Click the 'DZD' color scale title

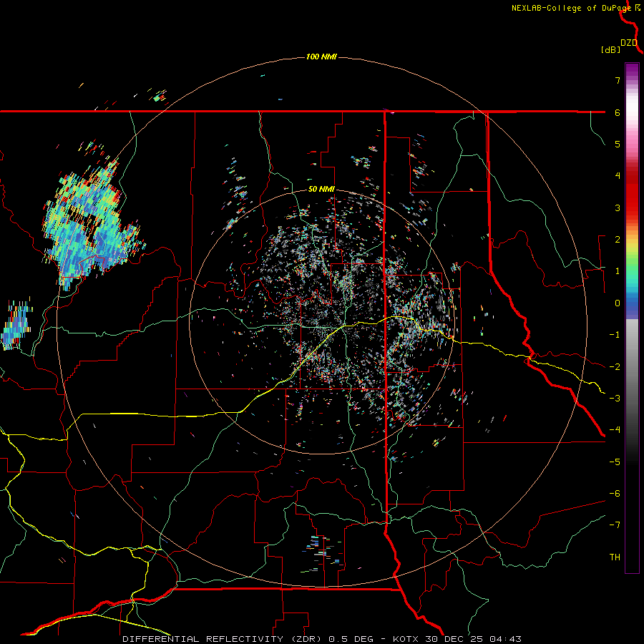629,43
